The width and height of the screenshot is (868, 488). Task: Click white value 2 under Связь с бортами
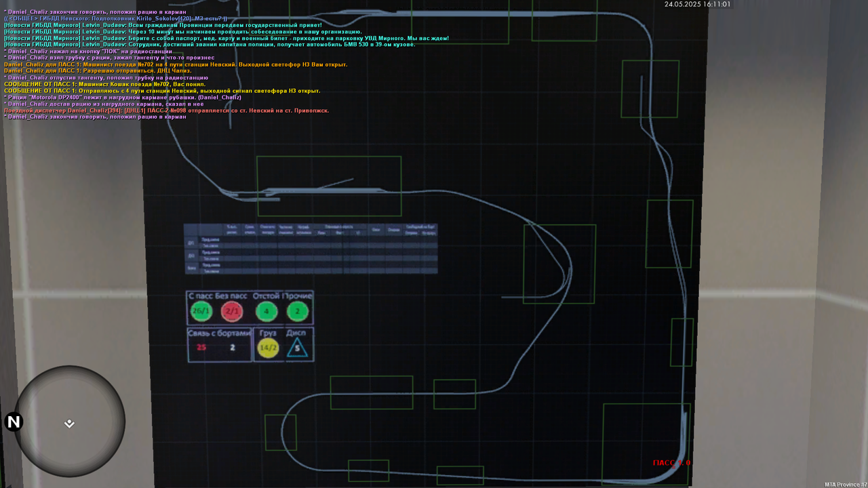pos(232,348)
